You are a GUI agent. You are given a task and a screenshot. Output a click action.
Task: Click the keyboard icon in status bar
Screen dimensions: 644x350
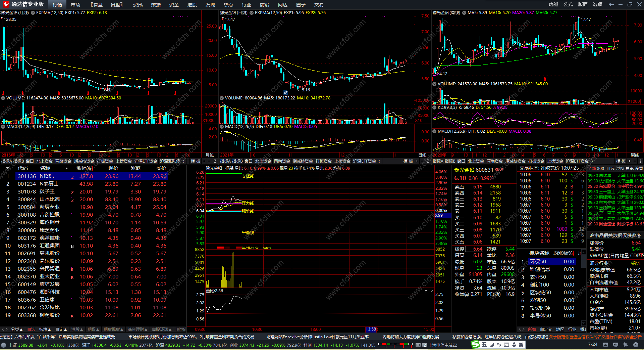tap(605, 345)
